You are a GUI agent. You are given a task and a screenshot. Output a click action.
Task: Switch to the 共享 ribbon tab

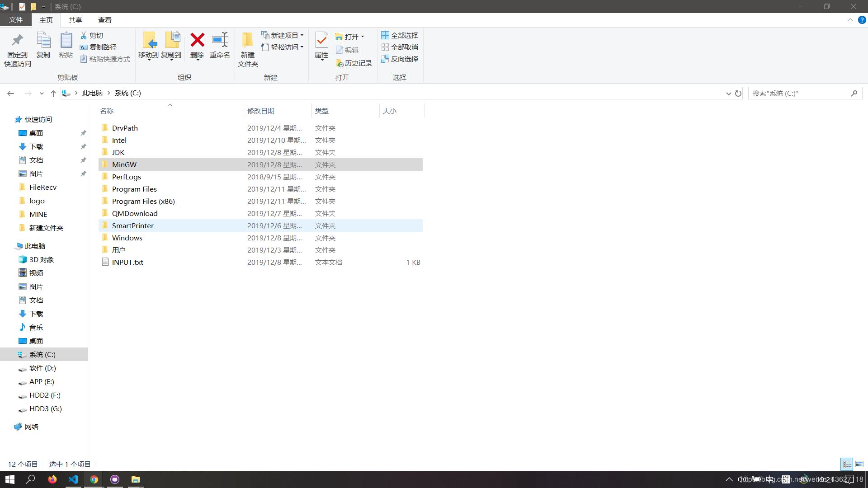(75, 20)
